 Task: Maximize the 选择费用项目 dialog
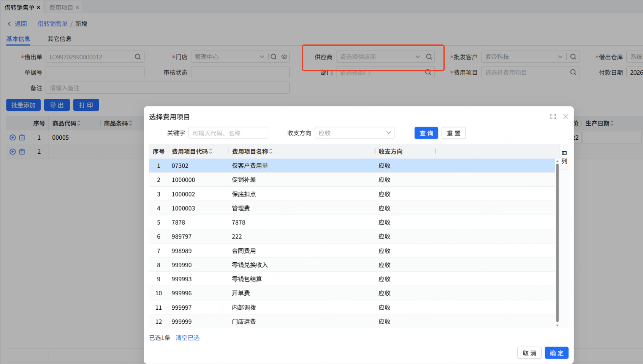point(553,117)
